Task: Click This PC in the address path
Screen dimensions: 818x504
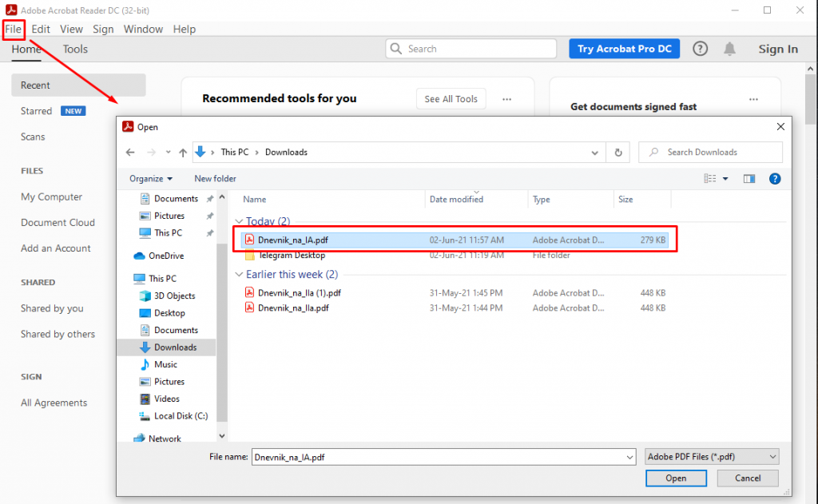Action: pos(235,152)
